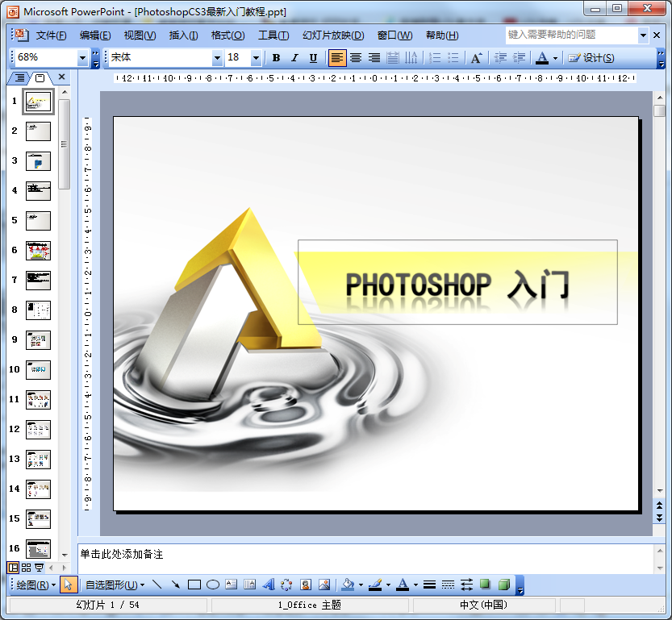Open the AutoShapes (自选图形) menu
Screen dimensions: 672x620
115,585
